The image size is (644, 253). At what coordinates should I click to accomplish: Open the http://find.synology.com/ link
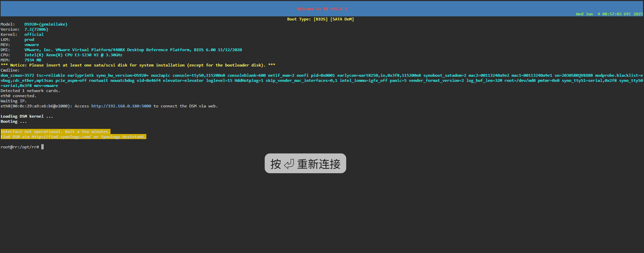pyautogui.click(x=61, y=137)
